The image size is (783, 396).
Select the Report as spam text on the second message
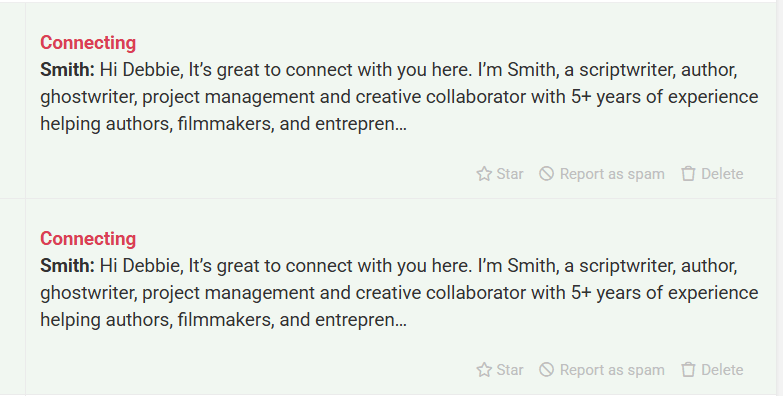click(x=612, y=370)
